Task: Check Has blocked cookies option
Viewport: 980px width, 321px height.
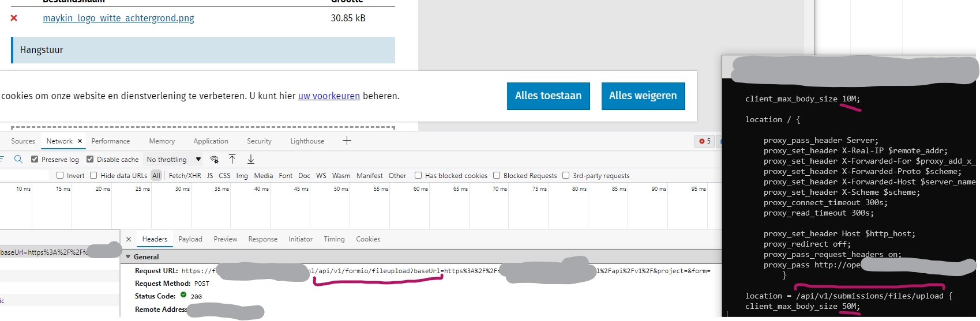Action: click(x=418, y=175)
